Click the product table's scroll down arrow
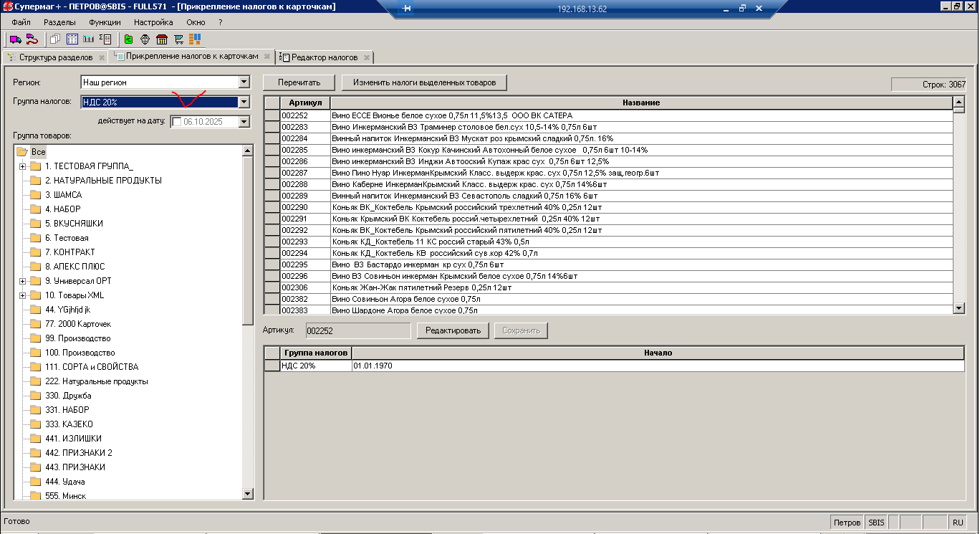 (x=959, y=308)
